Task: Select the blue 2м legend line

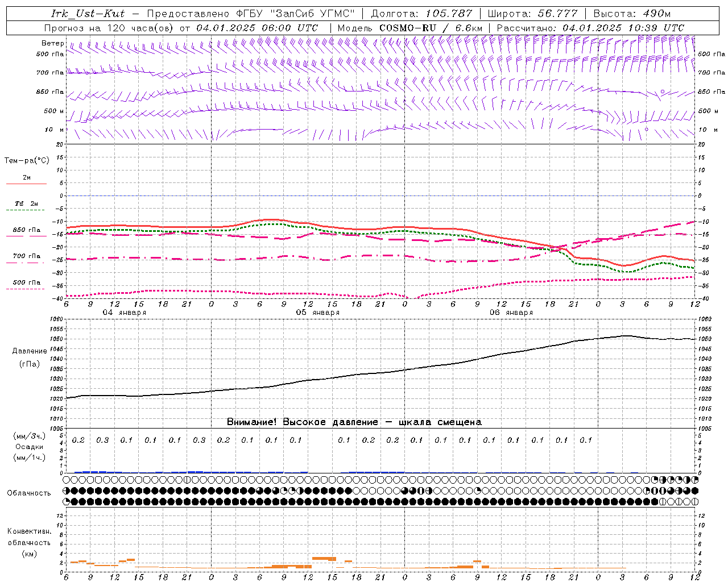Action: (26, 184)
